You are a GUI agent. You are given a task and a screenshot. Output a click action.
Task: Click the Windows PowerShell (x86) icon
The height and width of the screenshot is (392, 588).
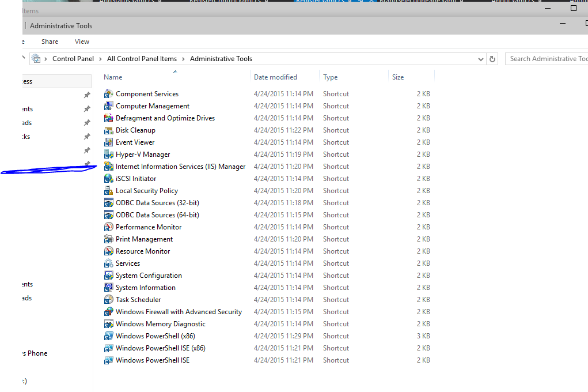pos(108,336)
